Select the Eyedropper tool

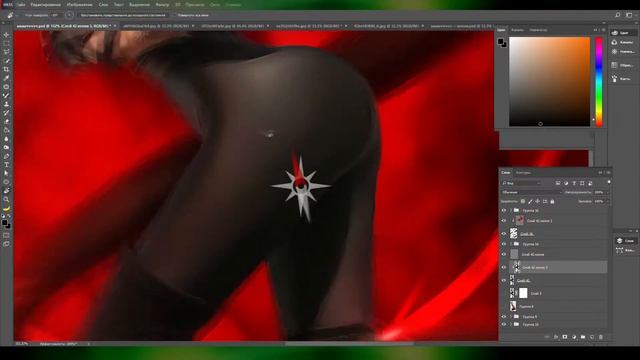click(6, 78)
